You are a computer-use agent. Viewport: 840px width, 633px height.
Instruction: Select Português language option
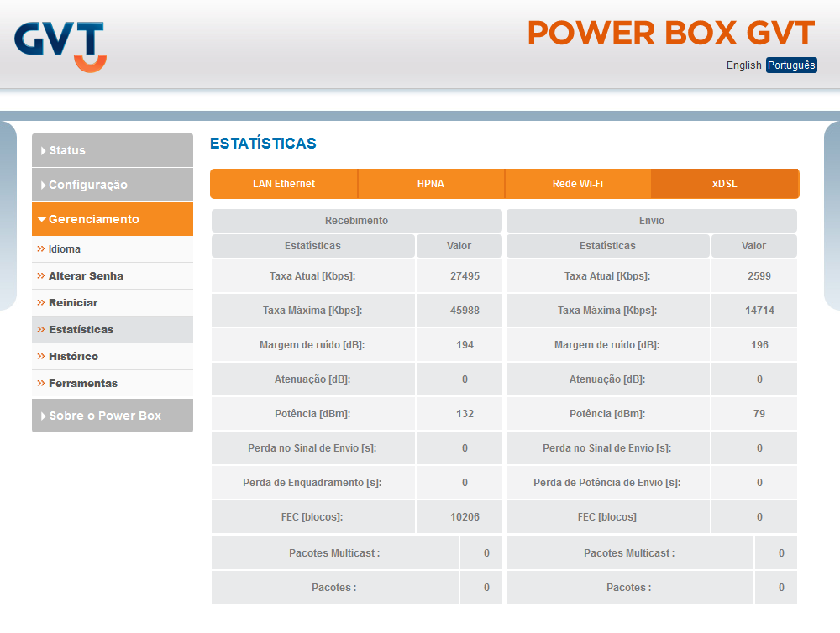pyautogui.click(x=791, y=65)
